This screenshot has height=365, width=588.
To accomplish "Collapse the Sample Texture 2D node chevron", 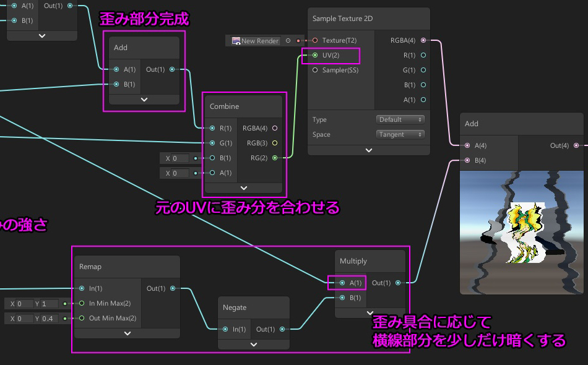I will pos(369,150).
